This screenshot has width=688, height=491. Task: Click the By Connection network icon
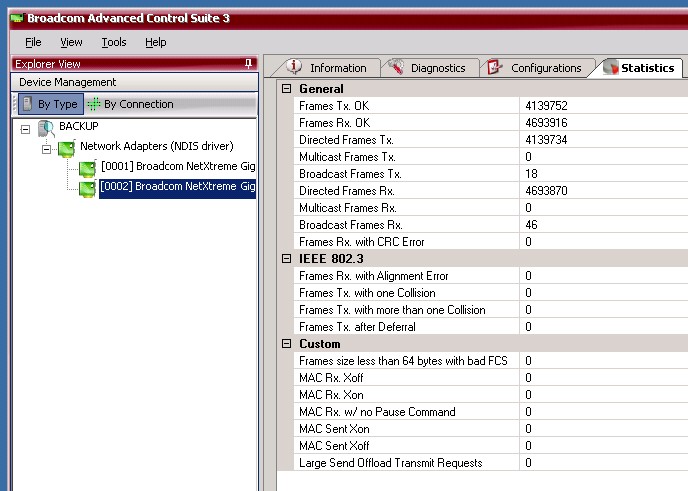(x=94, y=104)
